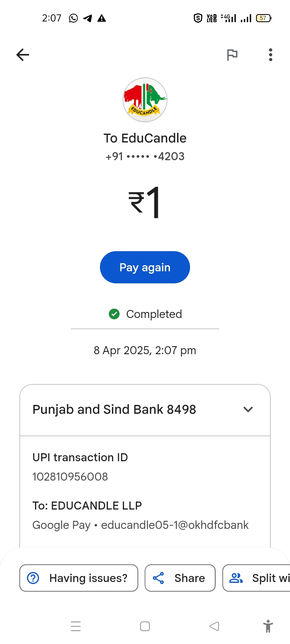This screenshot has height=644, width=290.
Task: Tap the Split with people icon
Action: 236,578
